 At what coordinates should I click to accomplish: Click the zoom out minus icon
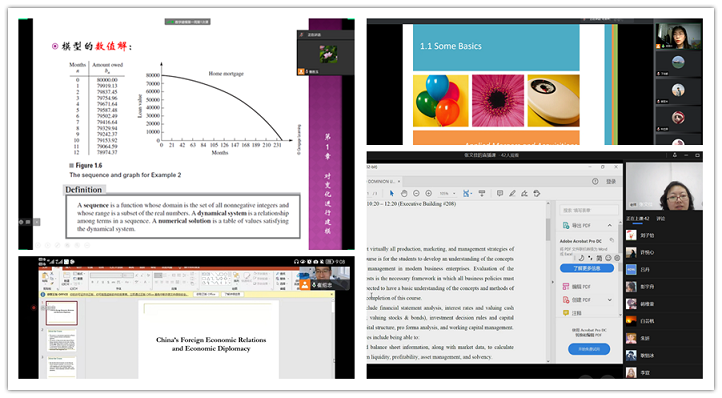[x=416, y=193]
